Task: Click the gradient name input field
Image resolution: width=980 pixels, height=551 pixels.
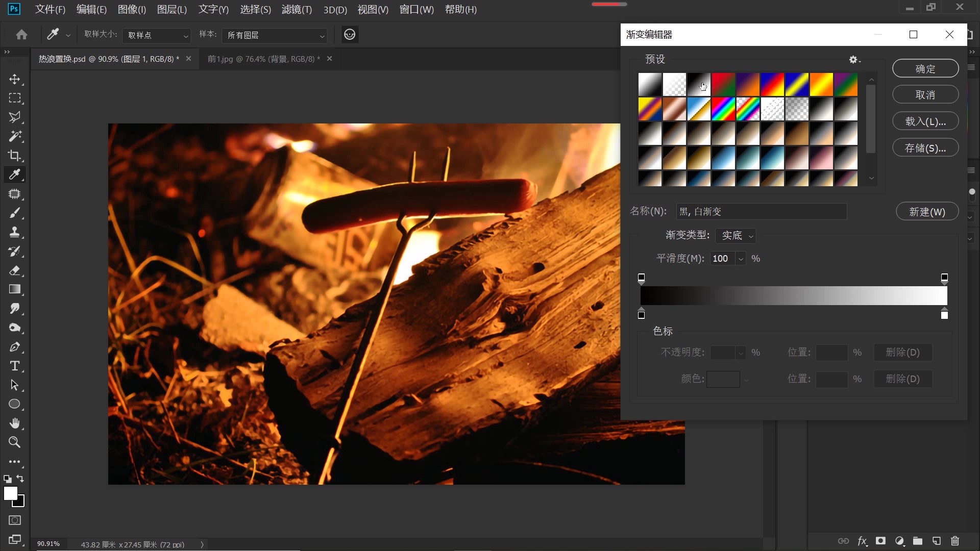Action: point(761,212)
